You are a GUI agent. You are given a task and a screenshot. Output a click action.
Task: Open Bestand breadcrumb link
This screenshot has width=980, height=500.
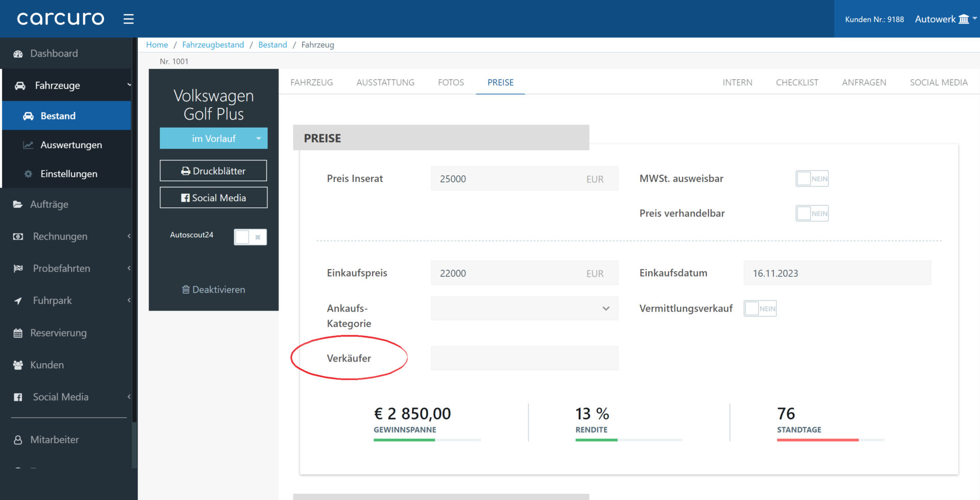273,45
